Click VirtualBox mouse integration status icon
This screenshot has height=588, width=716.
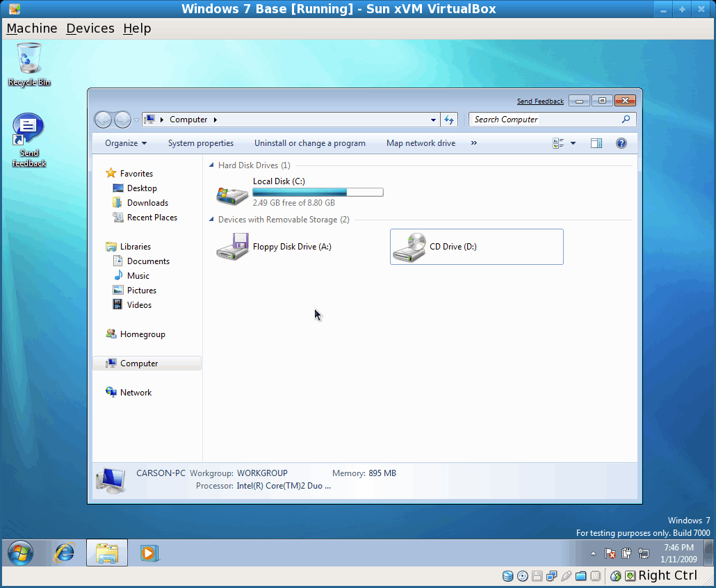[x=615, y=576]
